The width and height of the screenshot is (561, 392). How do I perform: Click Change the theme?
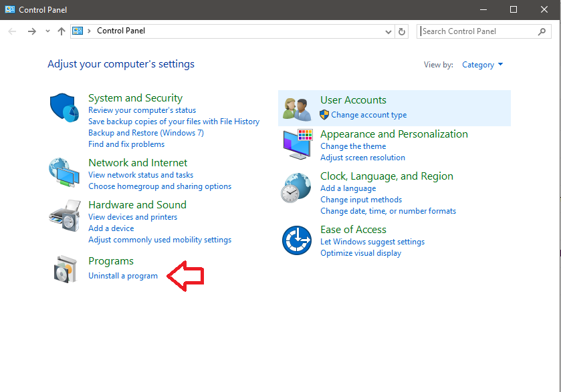(x=353, y=146)
